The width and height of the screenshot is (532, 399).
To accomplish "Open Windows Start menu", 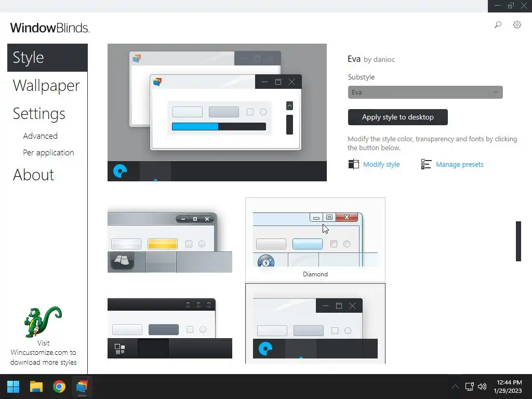I will pyautogui.click(x=13, y=387).
